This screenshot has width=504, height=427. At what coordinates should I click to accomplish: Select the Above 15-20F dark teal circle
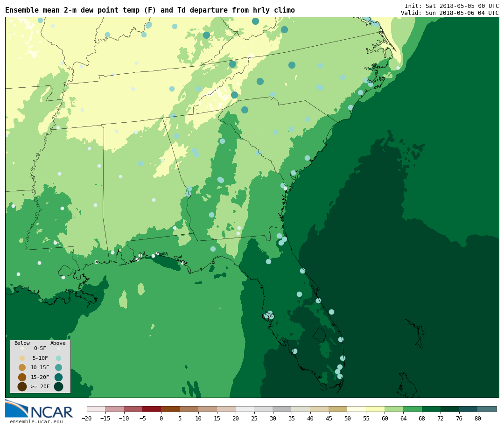(58, 377)
